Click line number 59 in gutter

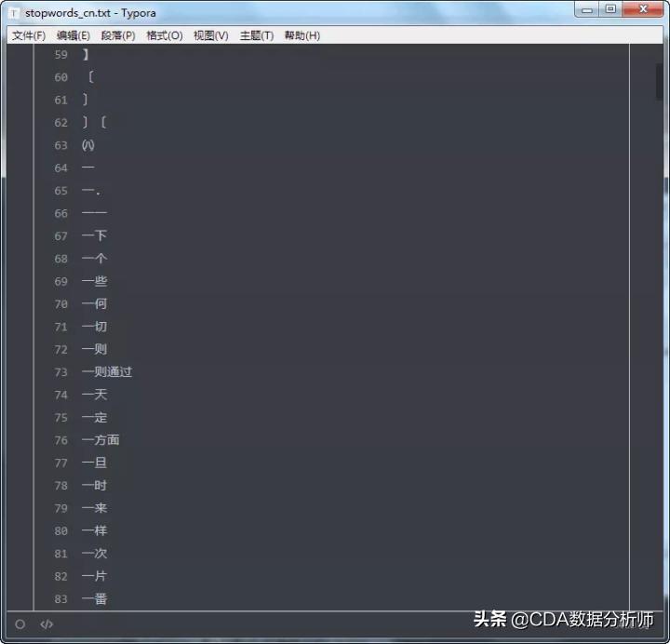coord(60,55)
